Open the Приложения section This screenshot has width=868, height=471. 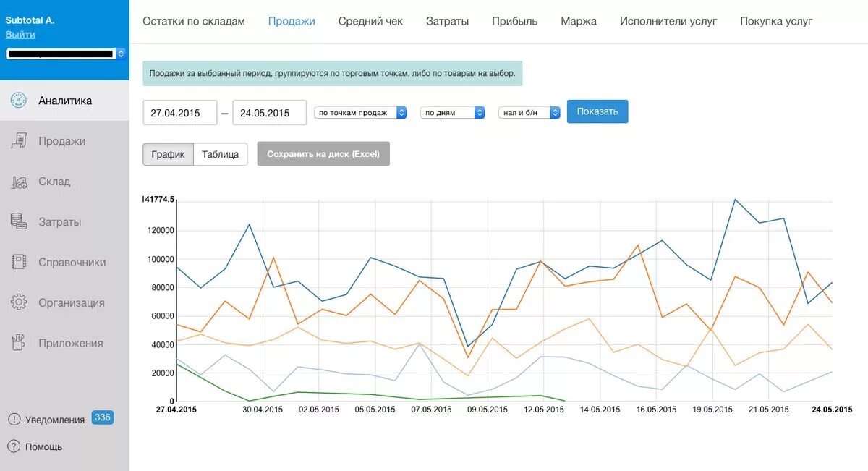pyautogui.click(x=64, y=342)
